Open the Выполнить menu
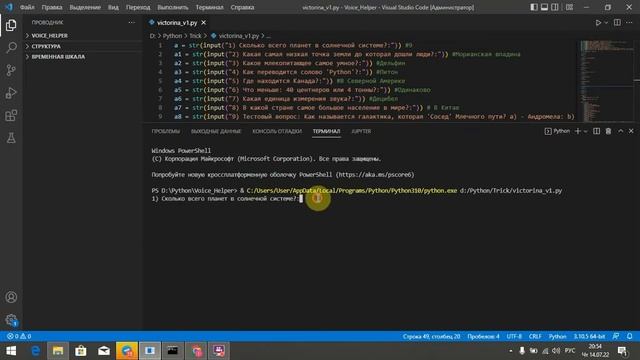 [x=173, y=7]
